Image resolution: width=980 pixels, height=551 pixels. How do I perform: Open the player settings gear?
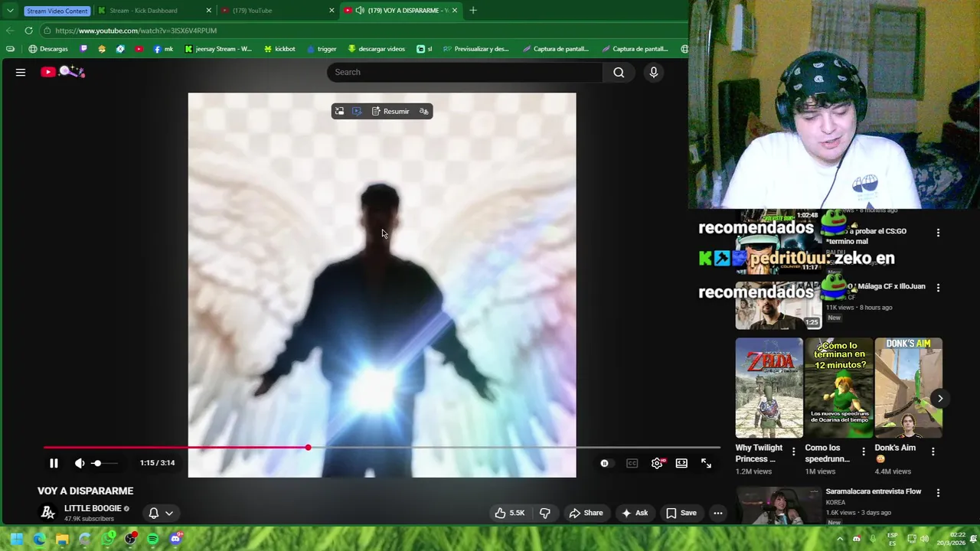(x=657, y=463)
